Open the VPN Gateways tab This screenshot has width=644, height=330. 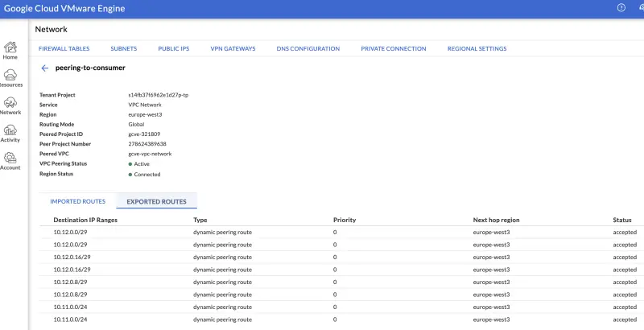click(233, 48)
